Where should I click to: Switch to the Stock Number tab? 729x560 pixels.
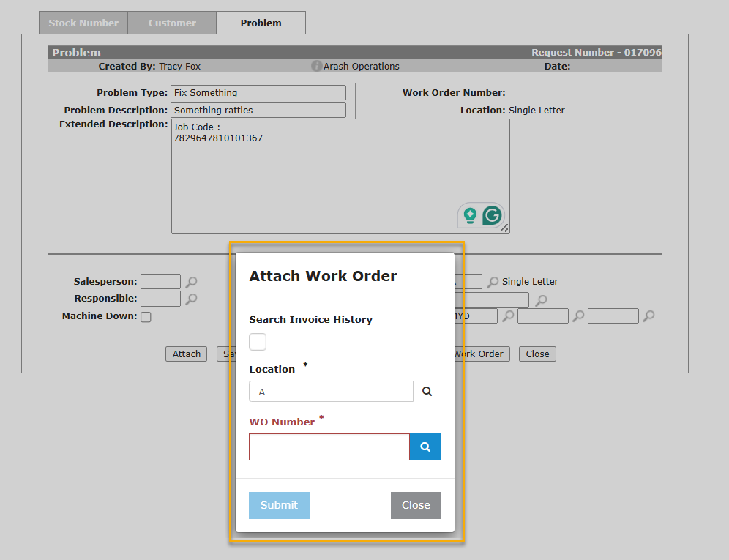(x=83, y=23)
